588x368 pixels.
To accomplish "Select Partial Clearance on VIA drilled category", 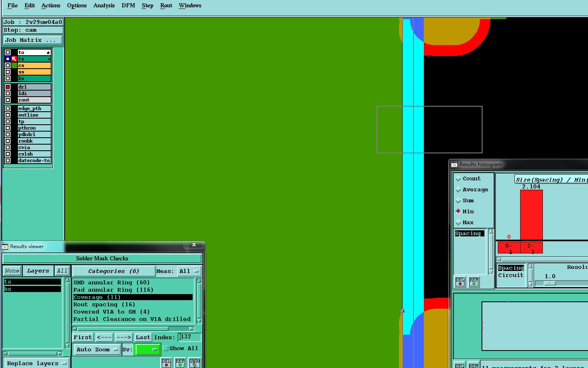I will pyautogui.click(x=132, y=319).
